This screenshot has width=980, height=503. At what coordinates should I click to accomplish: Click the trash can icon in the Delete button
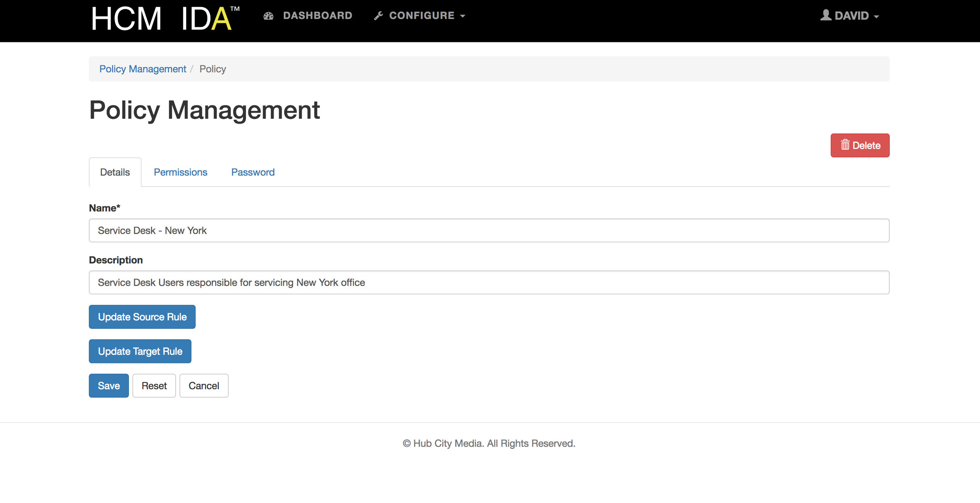pyautogui.click(x=845, y=145)
